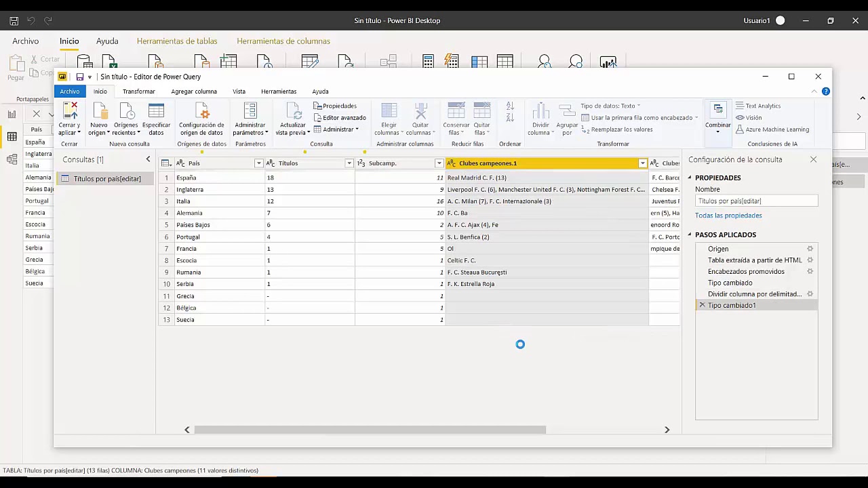
Task: Switch to the Agregar columna tab
Action: [194, 91]
